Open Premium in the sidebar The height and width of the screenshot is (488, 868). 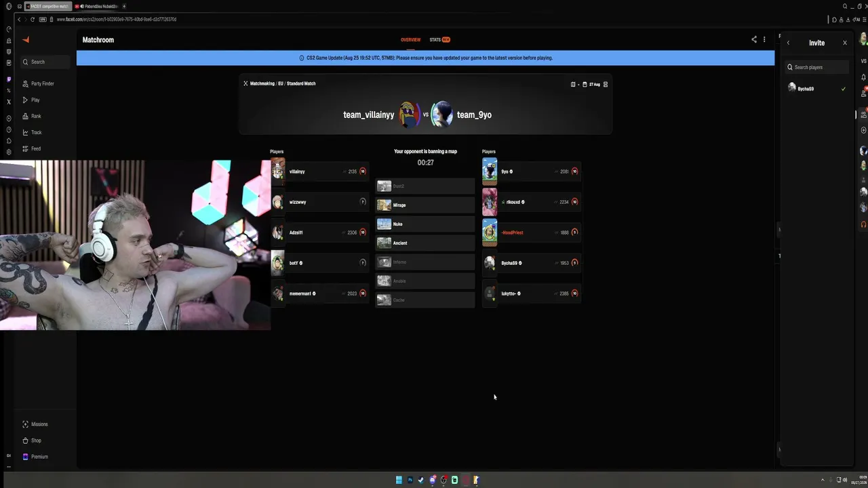(35, 457)
